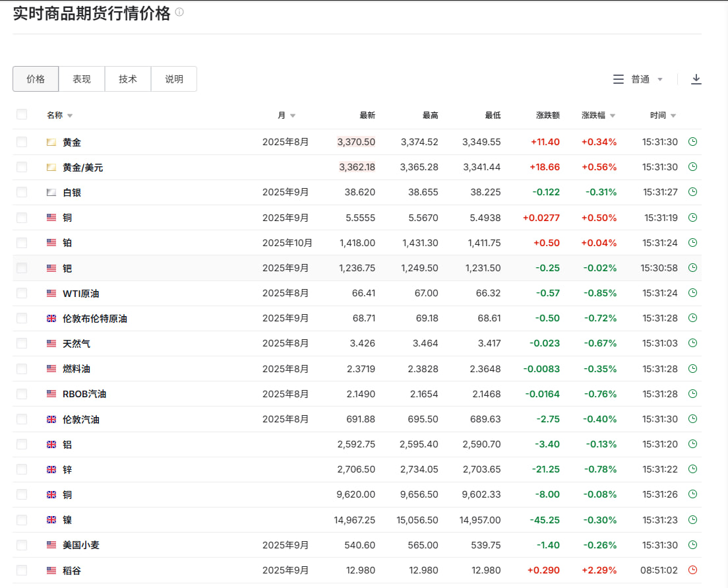Click the 2025年10月 month cell
The image size is (728, 588).
(288, 243)
